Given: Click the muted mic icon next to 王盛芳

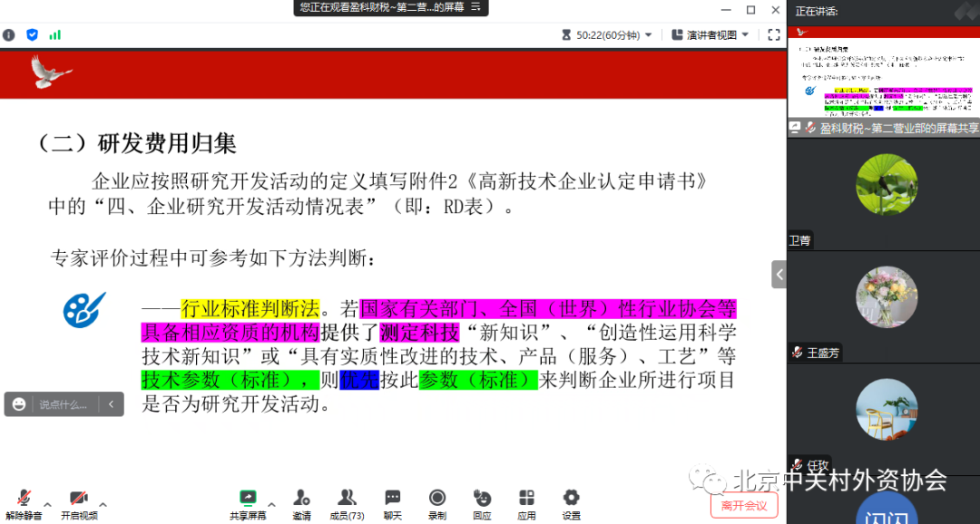Looking at the screenshot, I should click(x=797, y=353).
